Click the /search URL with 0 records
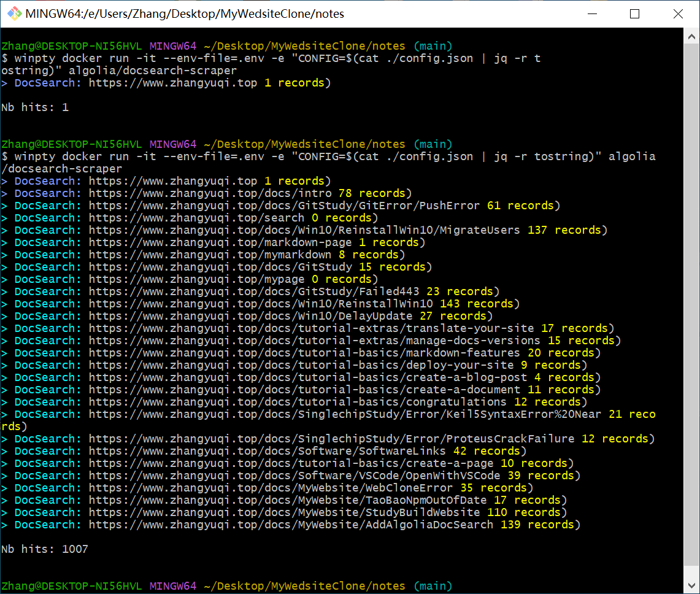700x594 pixels. [196, 218]
